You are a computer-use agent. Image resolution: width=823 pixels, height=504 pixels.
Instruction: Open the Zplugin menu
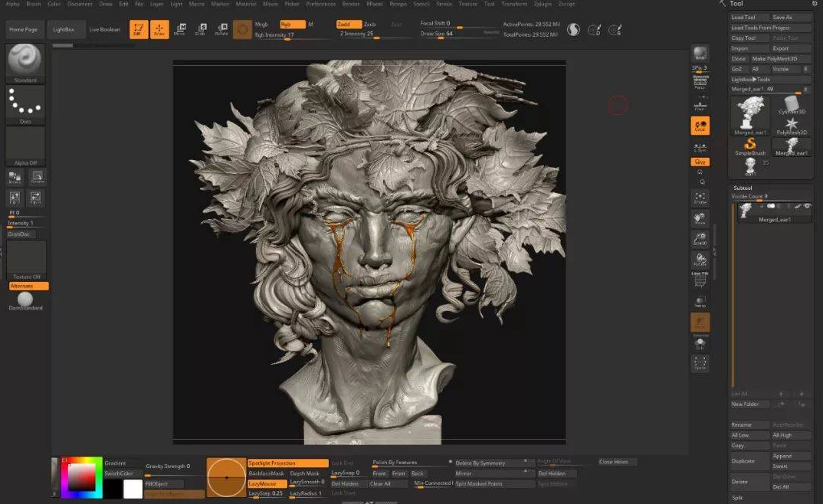pyautogui.click(x=543, y=4)
